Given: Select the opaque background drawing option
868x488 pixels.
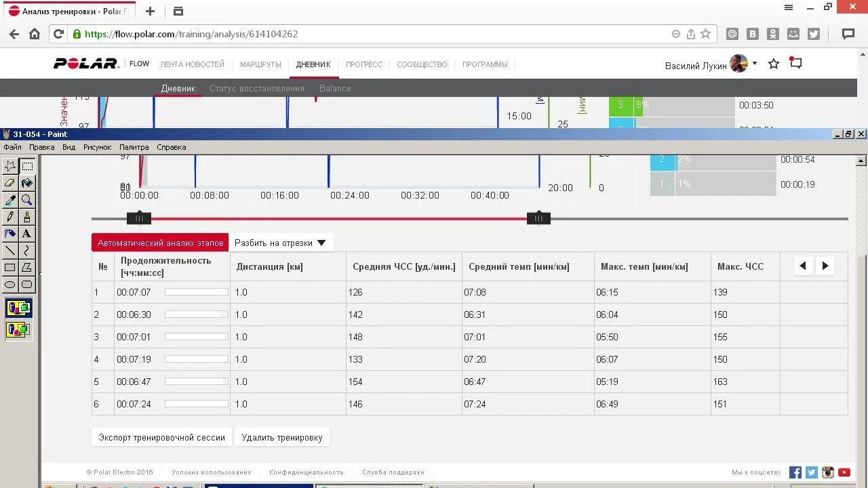Looking at the screenshot, I should click(x=18, y=308).
